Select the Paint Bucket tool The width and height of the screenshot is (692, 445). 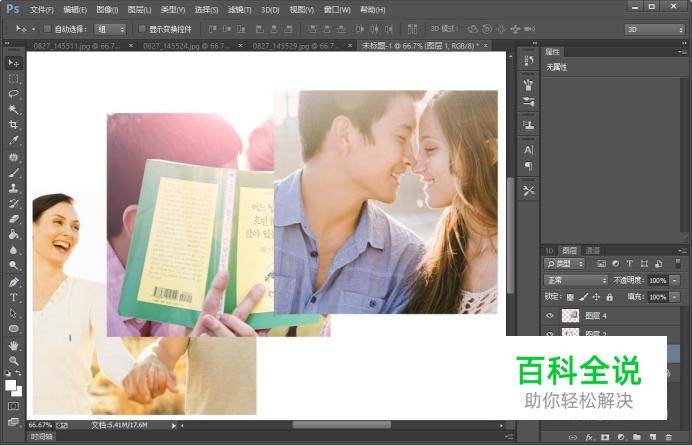pos(14,234)
